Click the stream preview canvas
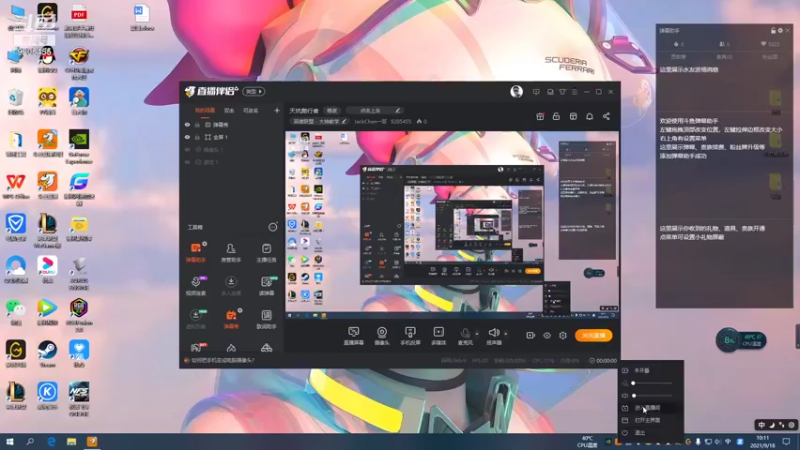 click(x=452, y=224)
